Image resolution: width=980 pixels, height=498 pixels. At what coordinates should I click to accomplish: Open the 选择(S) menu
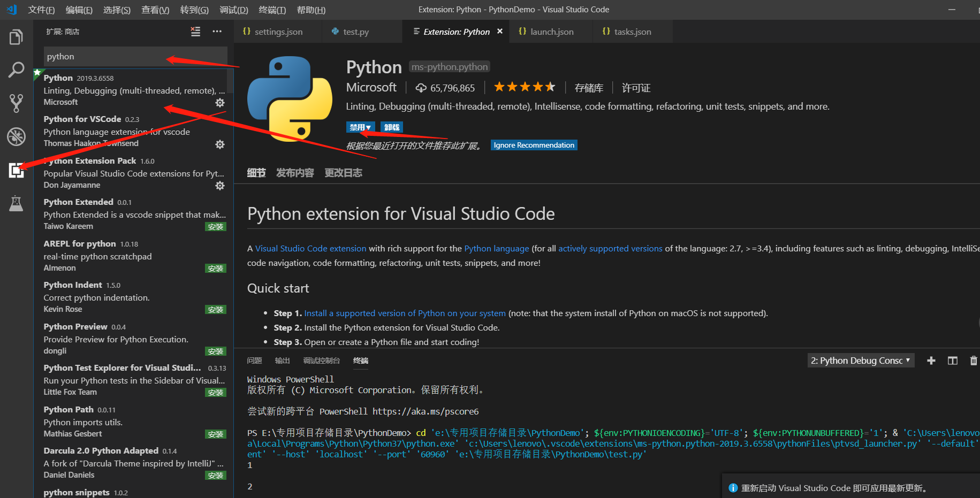point(117,10)
